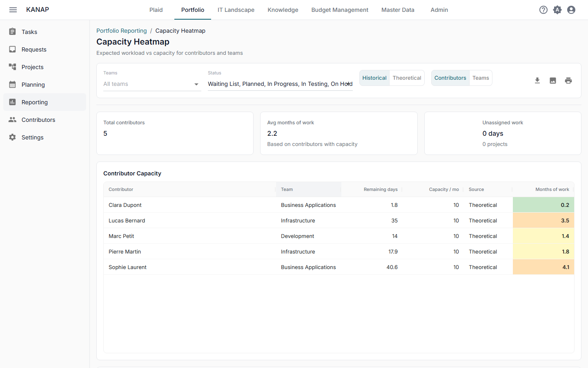Image resolution: width=588 pixels, height=368 pixels.
Task: Click the orange 4.1 months cell for Sophie Laurent
Action: (543, 267)
